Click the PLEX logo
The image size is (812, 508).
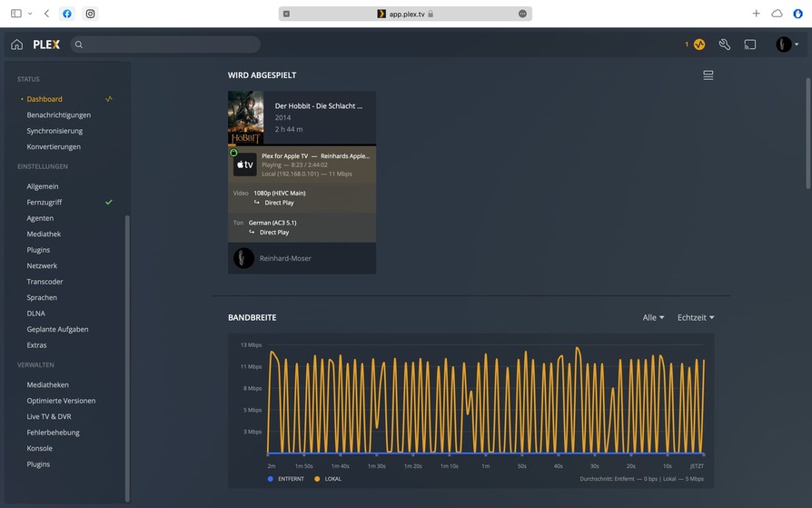[46, 45]
